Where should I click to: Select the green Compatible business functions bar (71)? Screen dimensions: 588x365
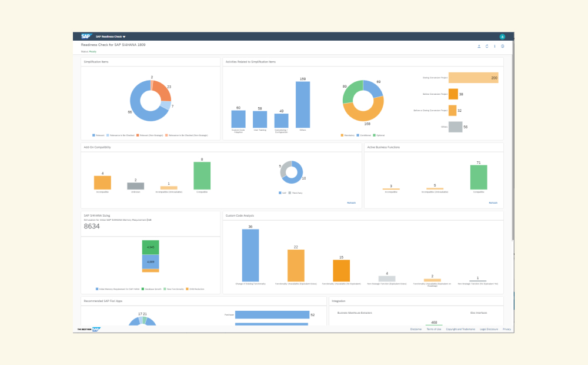pyautogui.click(x=479, y=177)
